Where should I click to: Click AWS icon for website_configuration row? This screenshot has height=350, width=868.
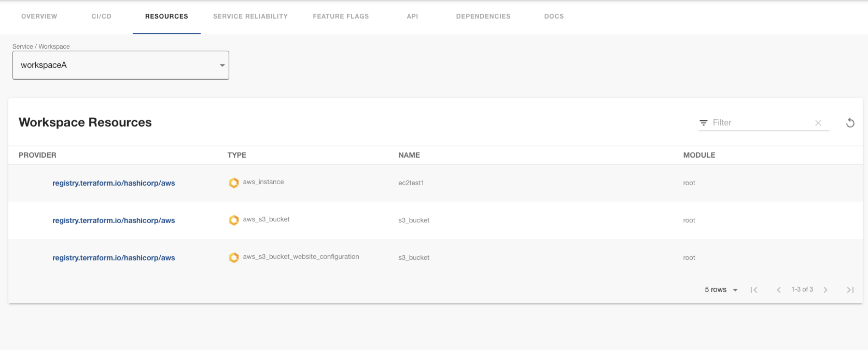tap(234, 258)
